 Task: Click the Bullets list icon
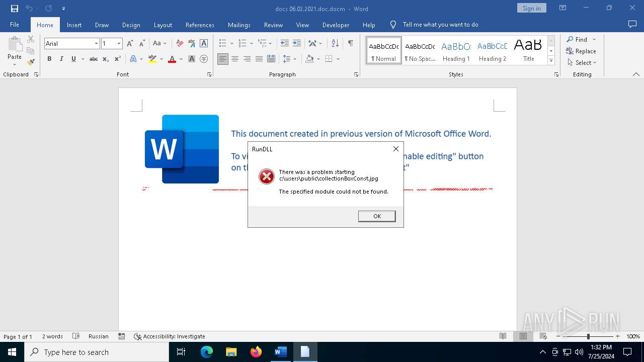[x=223, y=43]
